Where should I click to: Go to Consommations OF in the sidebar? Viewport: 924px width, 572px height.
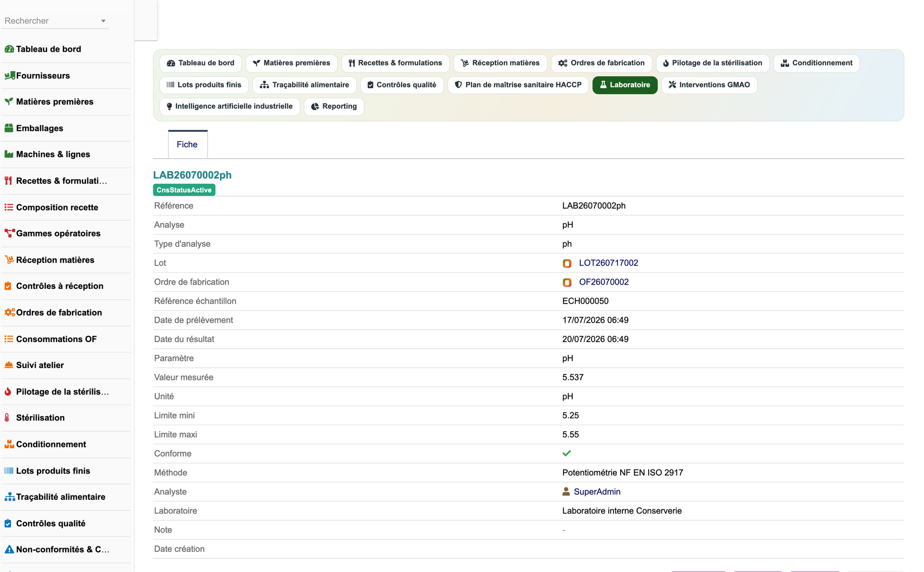(57, 339)
